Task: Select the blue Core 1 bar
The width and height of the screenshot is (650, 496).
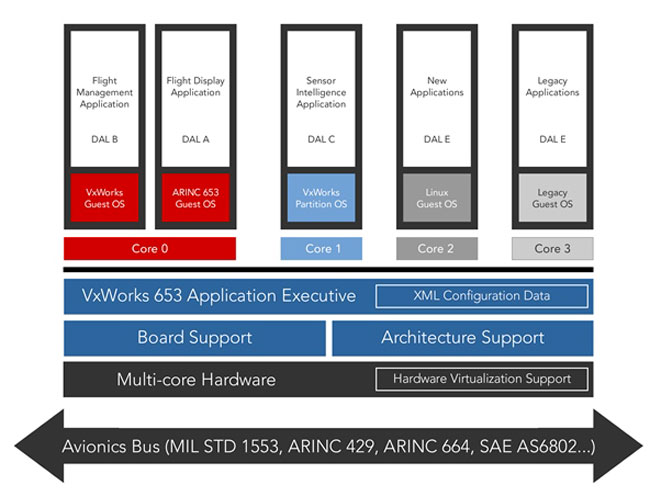Action: [x=319, y=249]
